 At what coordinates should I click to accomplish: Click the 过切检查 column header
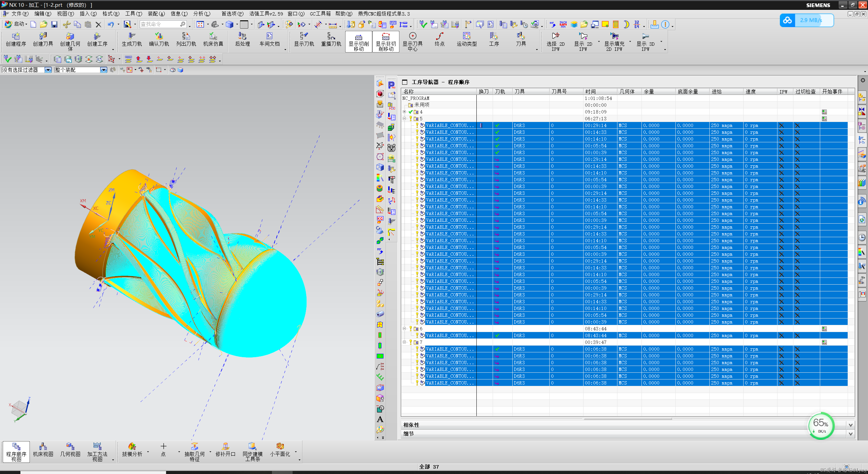(806, 91)
